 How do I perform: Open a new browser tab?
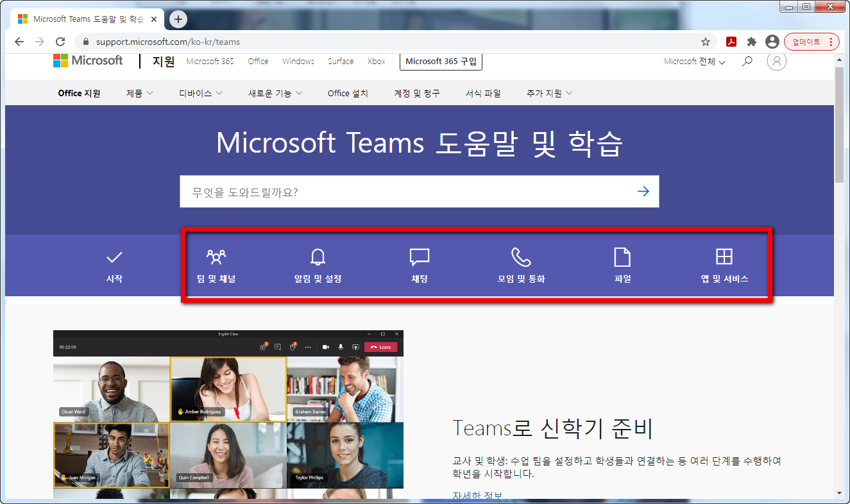[178, 19]
